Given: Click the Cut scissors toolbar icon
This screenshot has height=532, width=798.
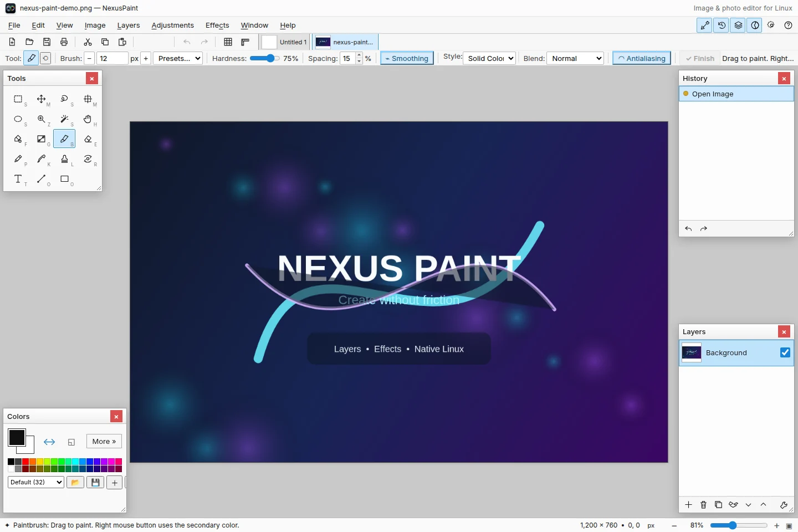Looking at the screenshot, I should [x=88, y=42].
